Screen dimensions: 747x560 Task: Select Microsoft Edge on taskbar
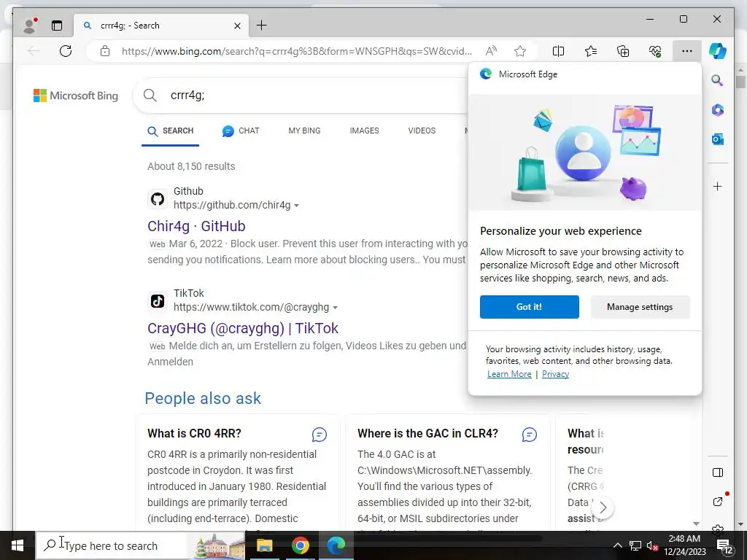(336, 545)
